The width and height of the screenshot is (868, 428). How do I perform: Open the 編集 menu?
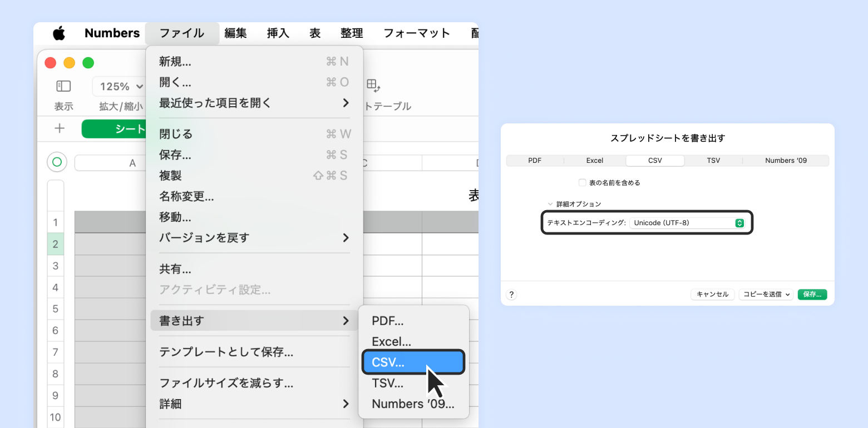(x=235, y=33)
